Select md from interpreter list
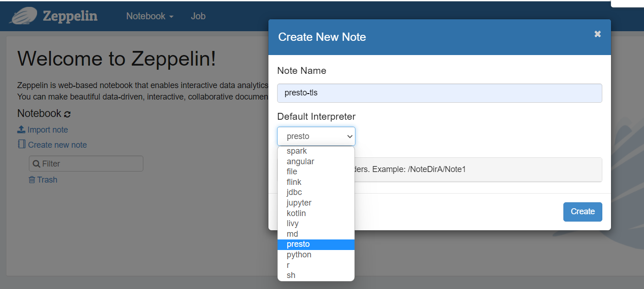This screenshot has width=644, height=289. click(316, 234)
